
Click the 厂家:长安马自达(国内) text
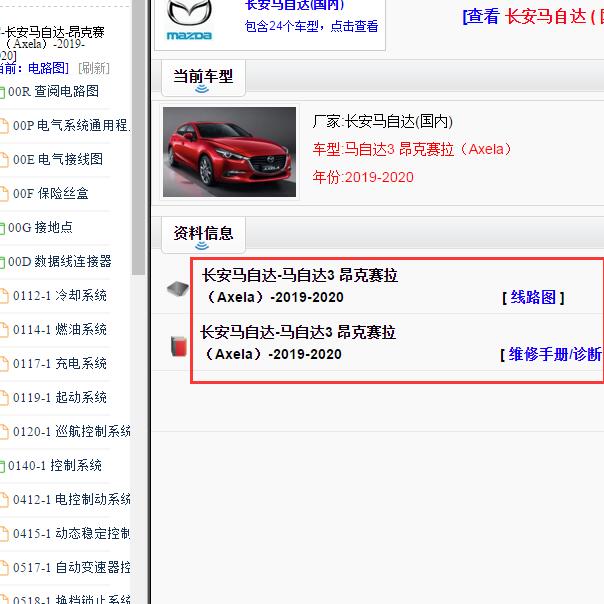pos(383,122)
